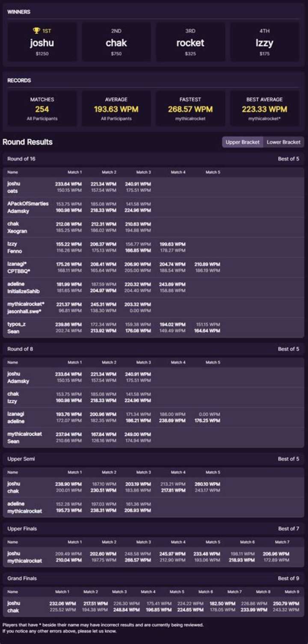This screenshot has height=644, width=308.
Task: Click the 4th place Izzy winner card
Action: pos(264,42)
